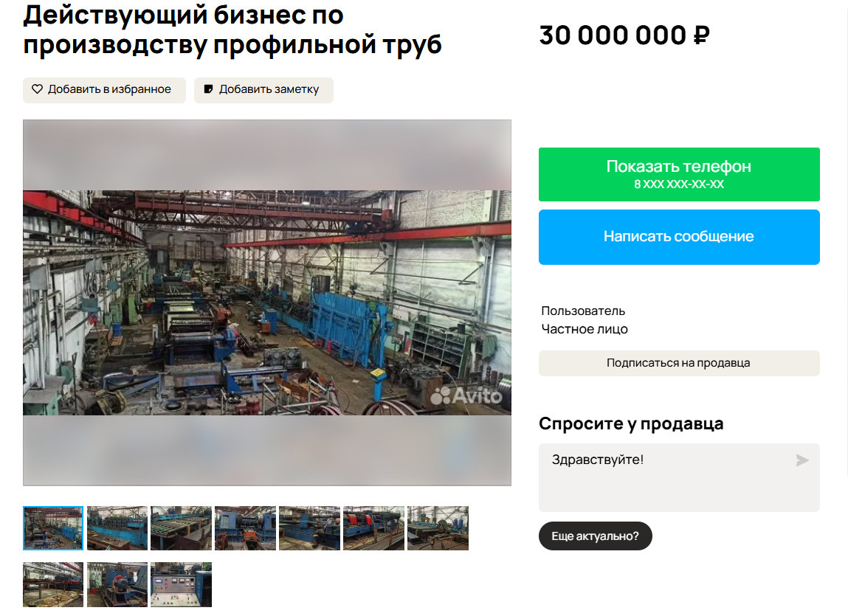
Task: Select the first highlighted thumbnail
Action: [x=53, y=528]
